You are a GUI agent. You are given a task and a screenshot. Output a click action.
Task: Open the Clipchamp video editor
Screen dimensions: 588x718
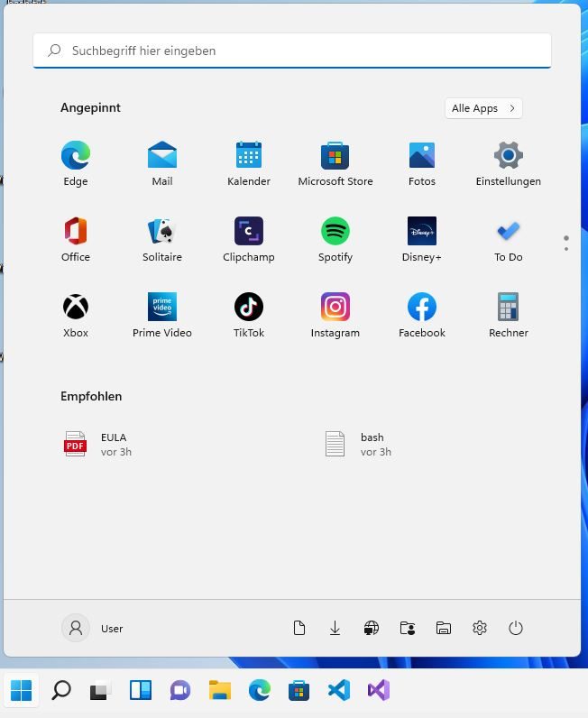(x=249, y=240)
